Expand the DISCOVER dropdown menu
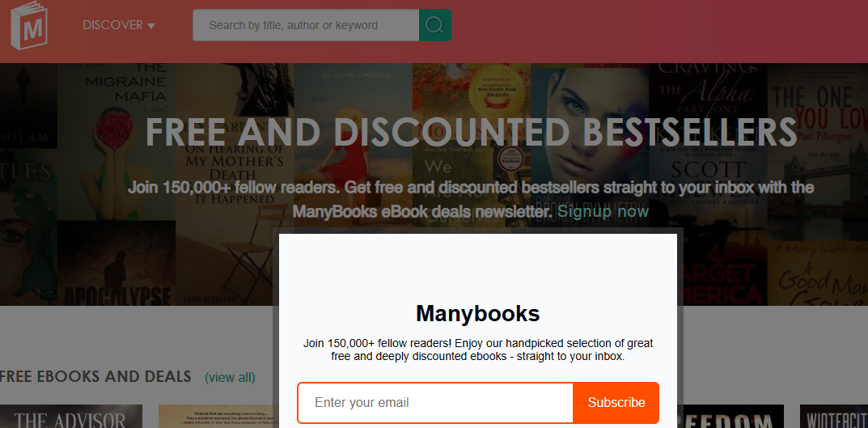This screenshot has height=428, width=868. click(112, 25)
